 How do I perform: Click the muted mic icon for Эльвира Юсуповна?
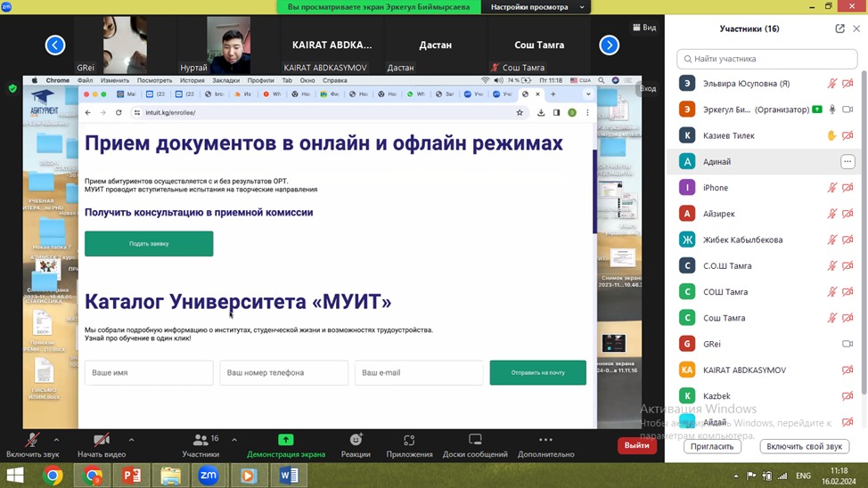coord(832,84)
